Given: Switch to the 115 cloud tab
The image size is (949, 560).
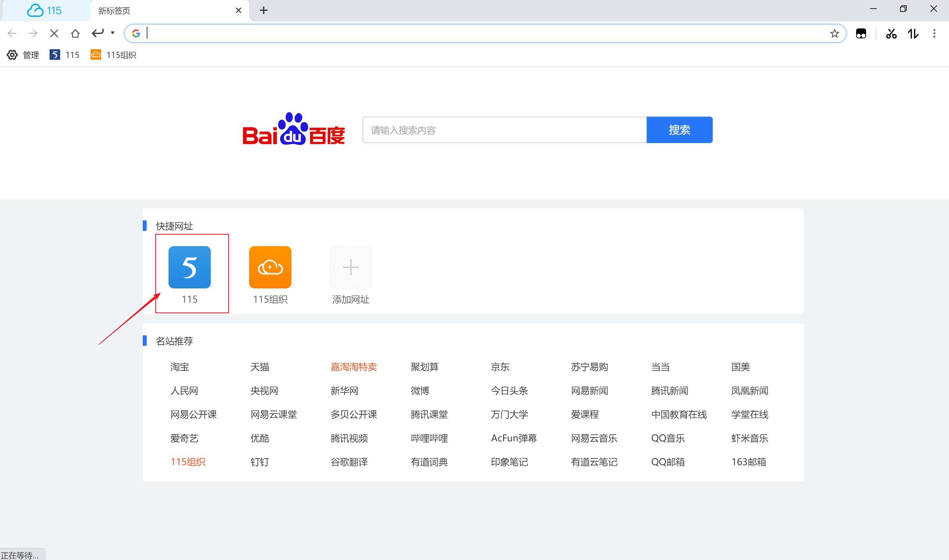Looking at the screenshot, I should (x=45, y=11).
